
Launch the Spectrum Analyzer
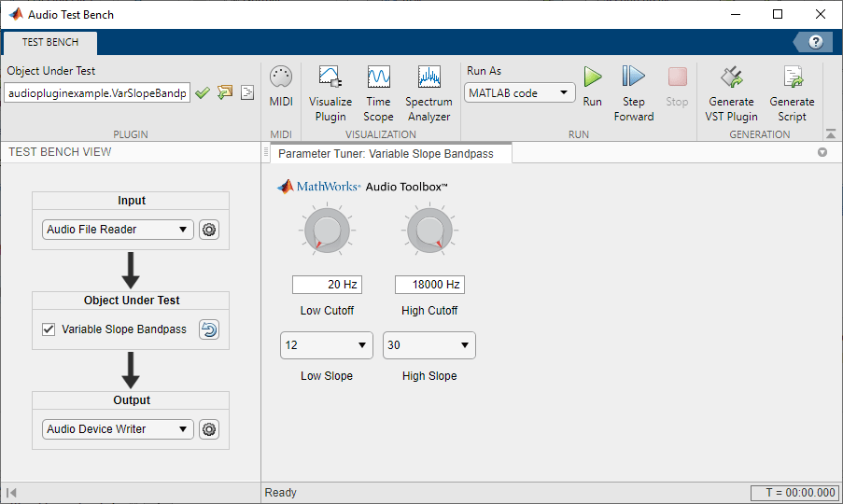coord(429,94)
